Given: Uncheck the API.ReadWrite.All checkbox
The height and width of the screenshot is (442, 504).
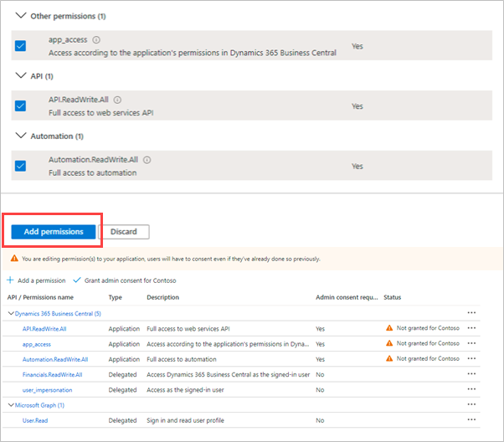Looking at the screenshot, I should (21, 105).
